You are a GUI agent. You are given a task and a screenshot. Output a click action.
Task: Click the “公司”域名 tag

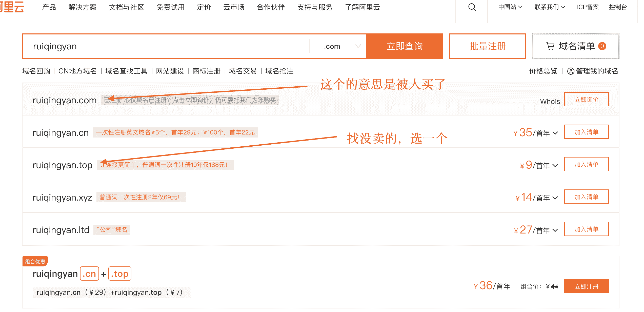[112, 230]
